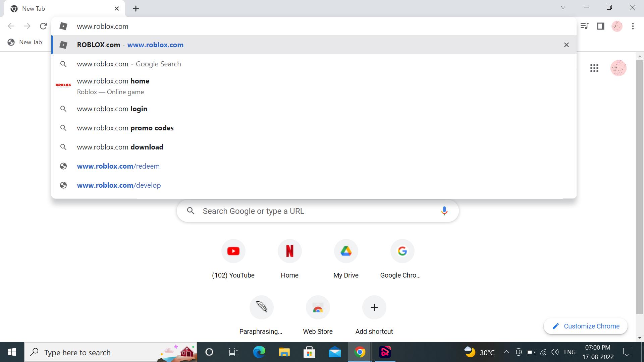
Task: Click the Chrome icon in the taskbar
Action: point(360,352)
